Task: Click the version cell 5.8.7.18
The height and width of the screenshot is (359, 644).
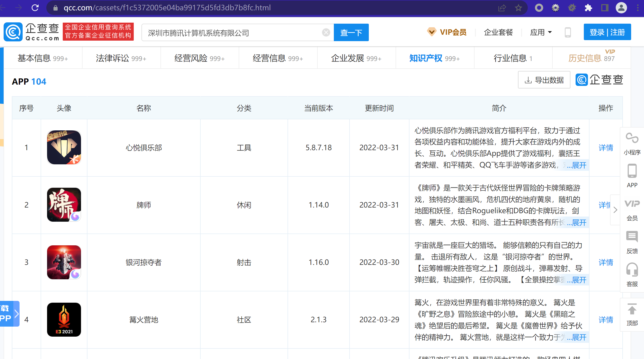Action: [319, 148]
